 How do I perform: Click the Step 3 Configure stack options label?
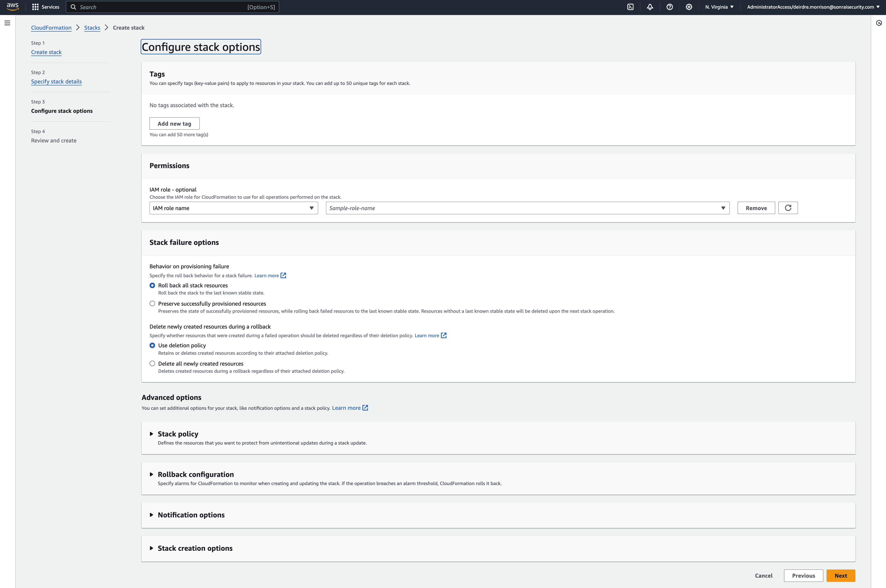pyautogui.click(x=62, y=111)
